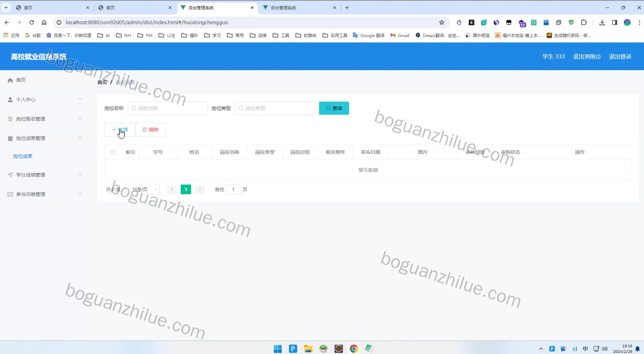This screenshot has height=354, width=644.
Task: Click the 学号 column header
Action: click(158, 152)
